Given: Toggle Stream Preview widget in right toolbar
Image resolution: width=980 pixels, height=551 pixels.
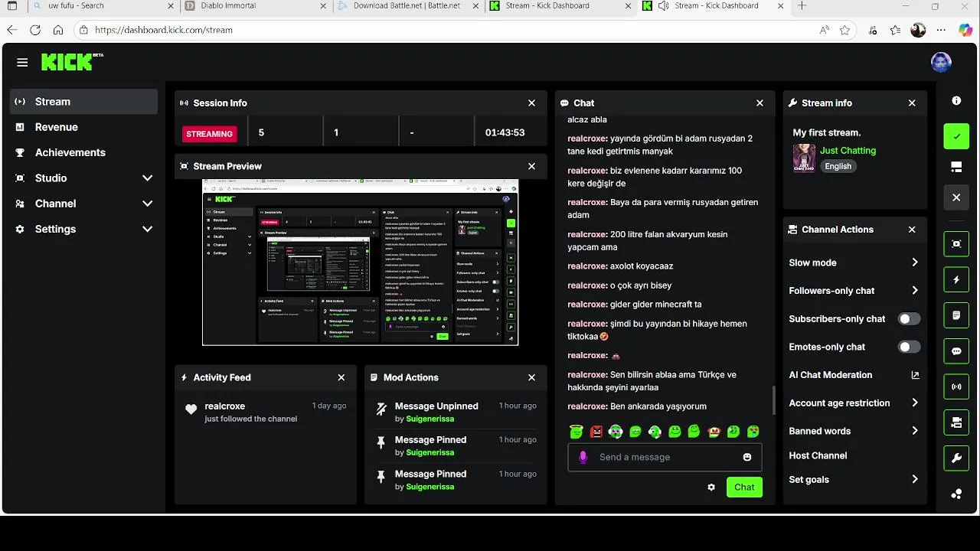Looking at the screenshot, I should click(x=956, y=244).
